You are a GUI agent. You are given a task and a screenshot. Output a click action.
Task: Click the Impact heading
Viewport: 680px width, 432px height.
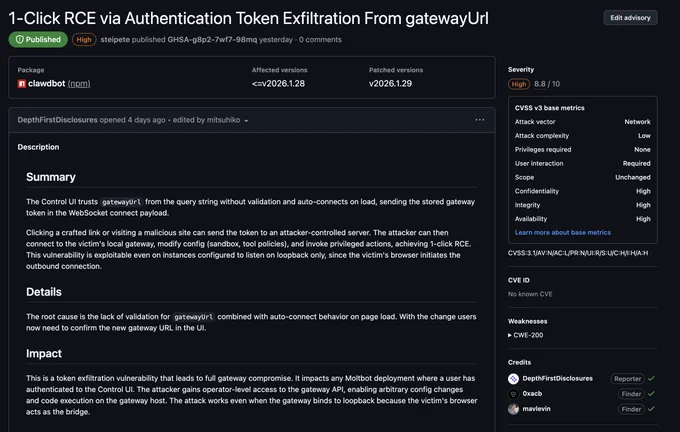click(44, 353)
